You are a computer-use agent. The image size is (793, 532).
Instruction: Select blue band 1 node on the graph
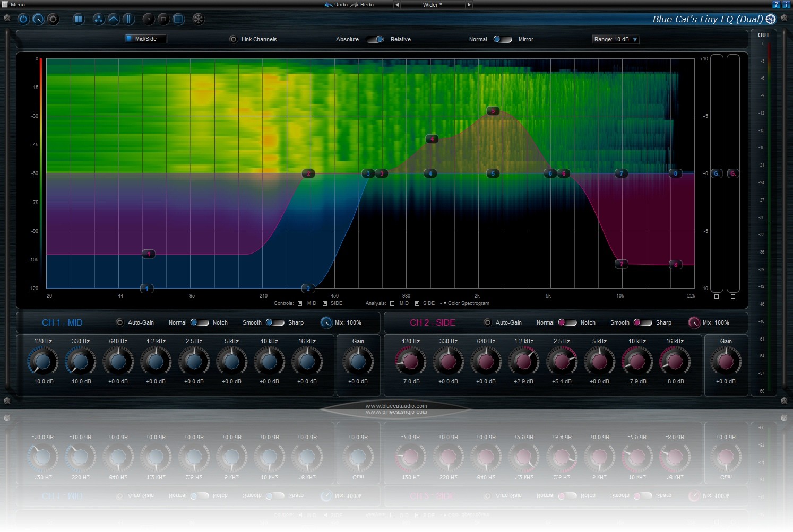click(146, 289)
